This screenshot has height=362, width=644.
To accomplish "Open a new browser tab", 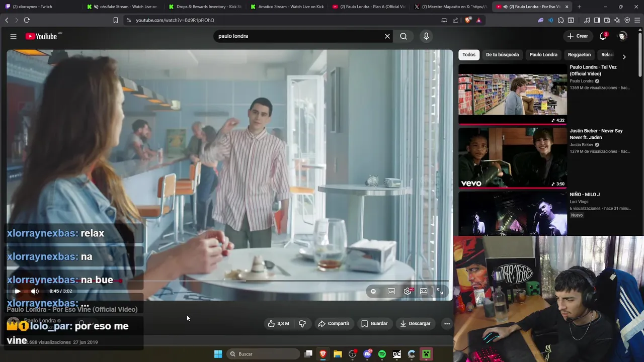I will coord(579,7).
